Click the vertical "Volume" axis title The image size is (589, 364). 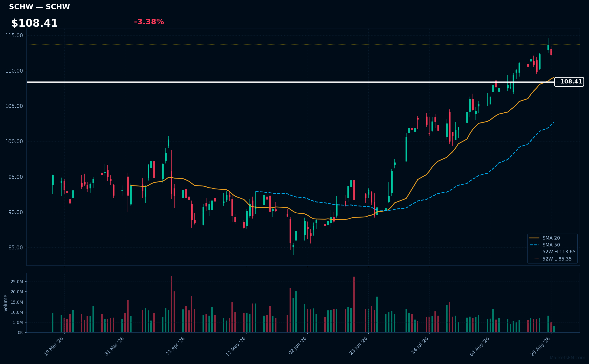coord(5,303)
